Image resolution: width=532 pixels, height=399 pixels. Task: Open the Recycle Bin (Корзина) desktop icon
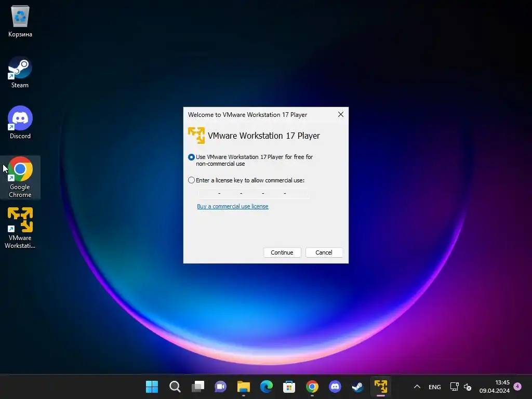20,21
